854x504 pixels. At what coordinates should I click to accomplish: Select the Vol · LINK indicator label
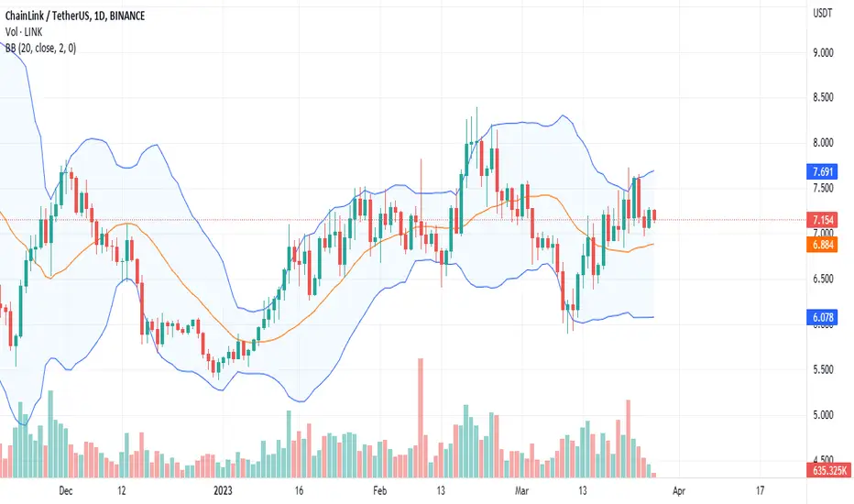[24, 32]
